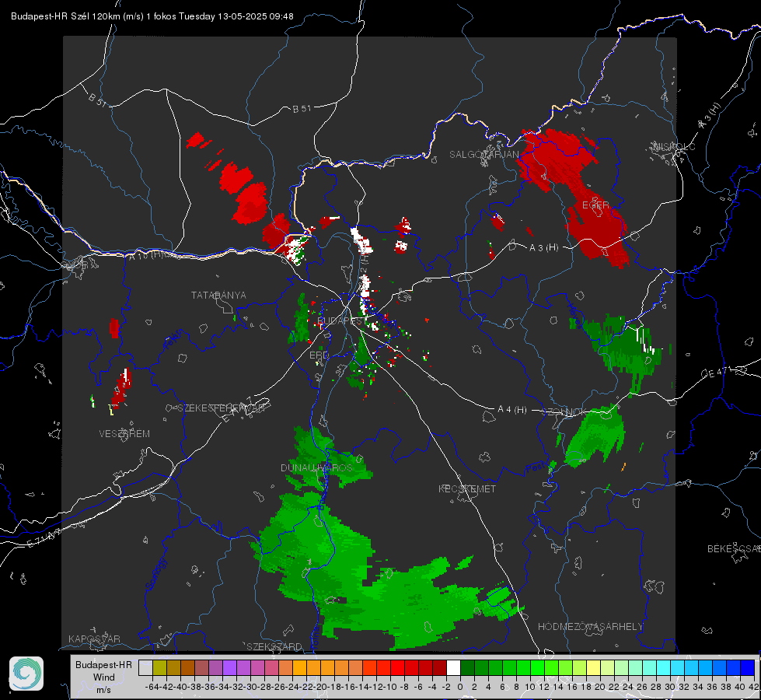The height and width of the screenshot is (700, 761).
Task: Select the SZÉKESFEHÉRVÁR label
Action: coord(221,408)
